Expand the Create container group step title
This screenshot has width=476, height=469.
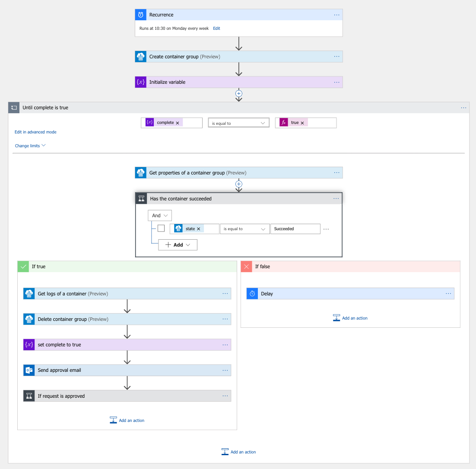tap(184, 57)
